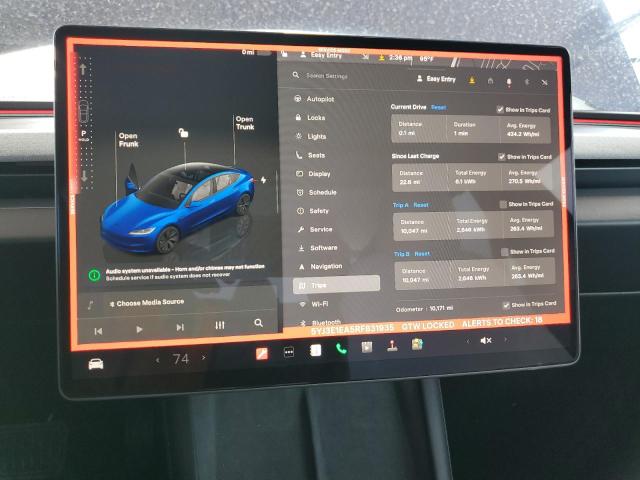Open the Bluetooth settings menu entry
The image size is (640, 480).
(320, 322)
